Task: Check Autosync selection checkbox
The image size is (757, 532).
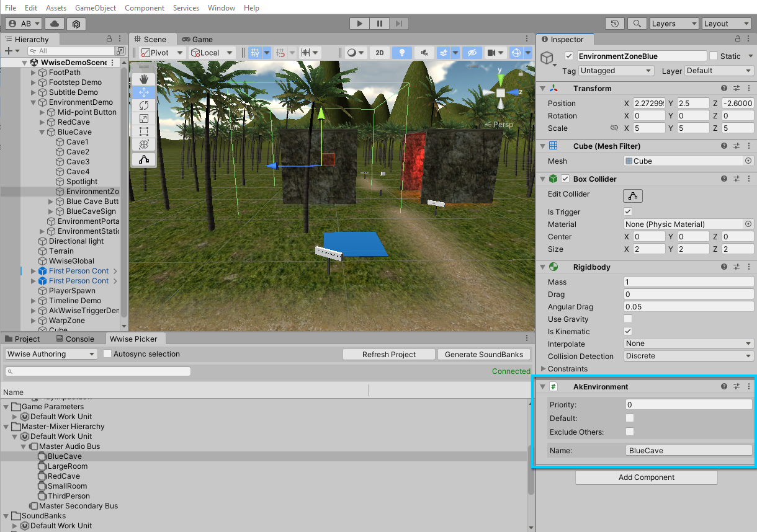Action: [107, 354]
